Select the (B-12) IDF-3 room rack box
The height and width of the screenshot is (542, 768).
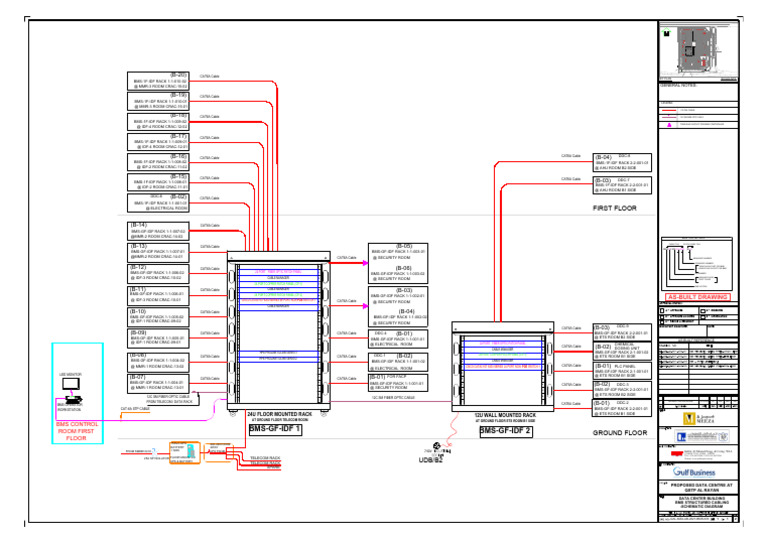click(158, 274)
